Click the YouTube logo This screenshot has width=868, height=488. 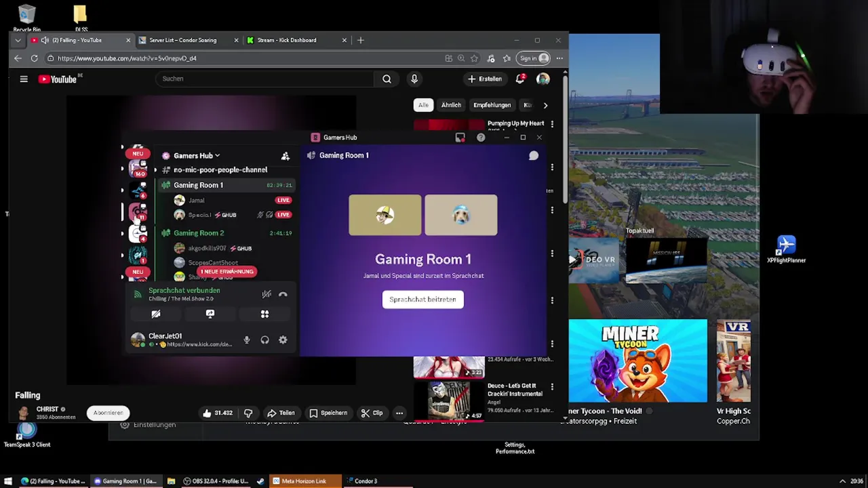pyautogui.click(x=58, y=79)
